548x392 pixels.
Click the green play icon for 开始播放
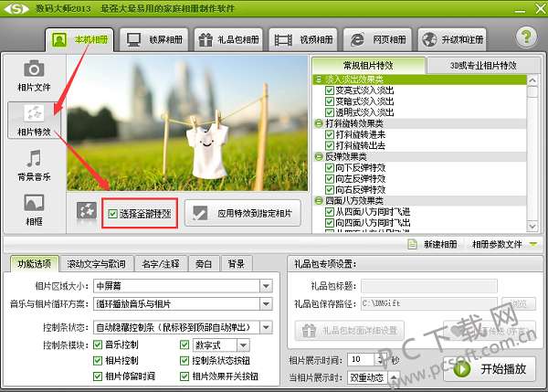click(x=461, y=369)
